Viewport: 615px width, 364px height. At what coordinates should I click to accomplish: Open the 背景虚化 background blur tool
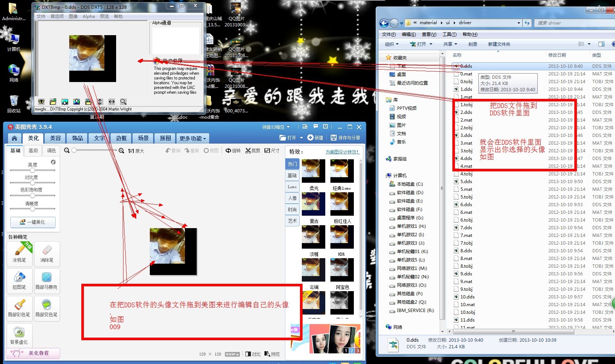[19, 335]
